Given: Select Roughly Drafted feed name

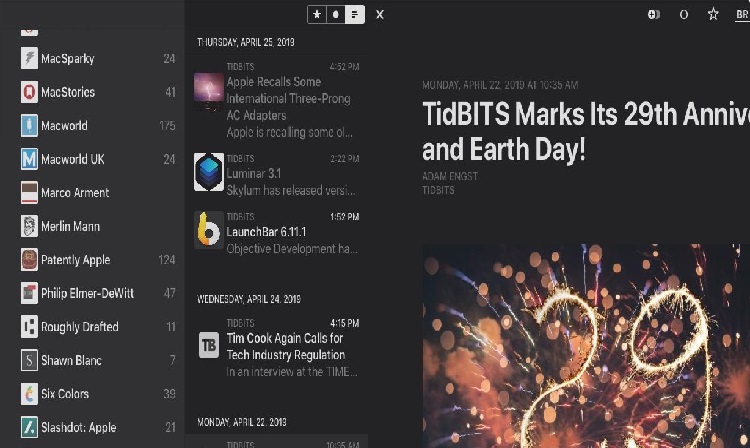Looking at the screenshot, I should pyautogui.click(x=79, y=327).
